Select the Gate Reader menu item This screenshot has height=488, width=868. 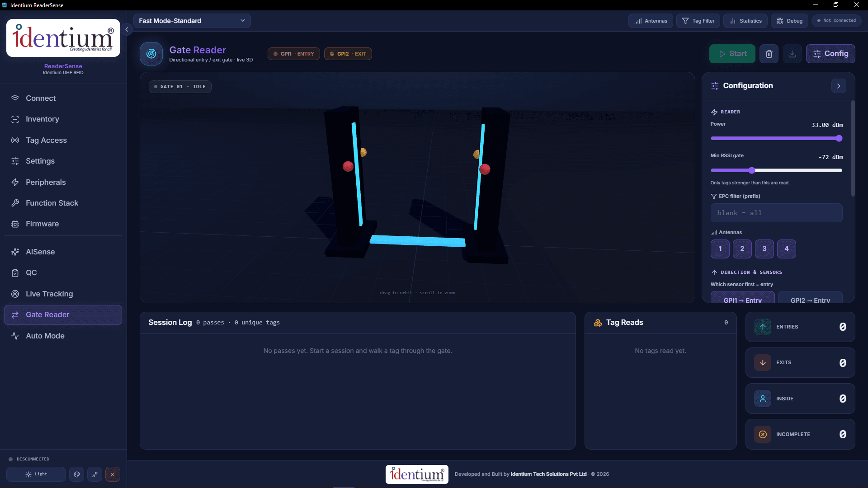pyautogui.click(x=63, y=315)
